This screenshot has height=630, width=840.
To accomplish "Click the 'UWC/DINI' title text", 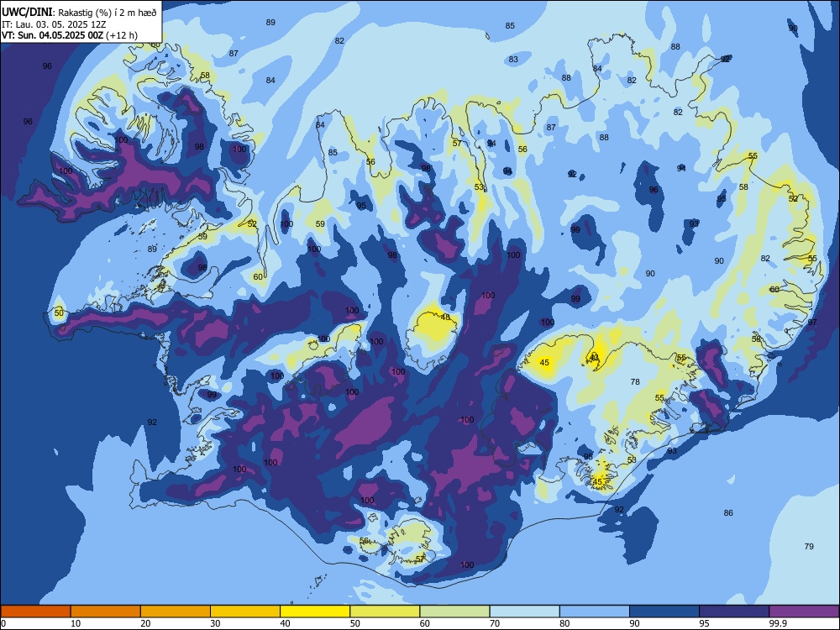I will 27,13.
